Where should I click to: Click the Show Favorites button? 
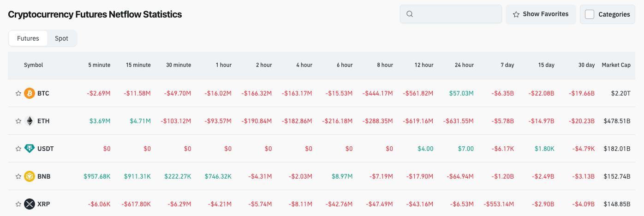point(541,14)
